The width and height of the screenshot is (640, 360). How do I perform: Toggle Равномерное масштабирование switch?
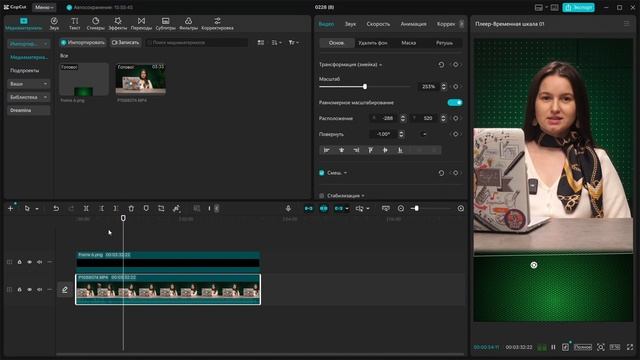point(455,102)
